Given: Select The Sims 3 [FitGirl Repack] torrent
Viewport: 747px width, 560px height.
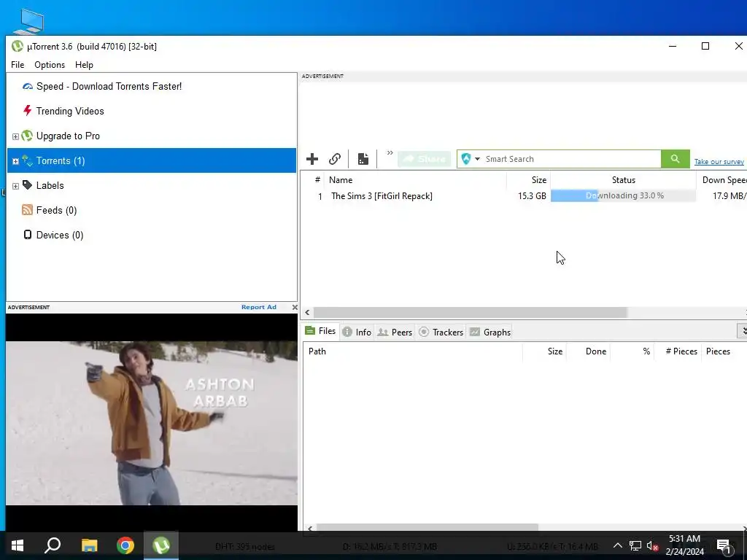Looking at the screenshot, I should [x=382, y=195].
